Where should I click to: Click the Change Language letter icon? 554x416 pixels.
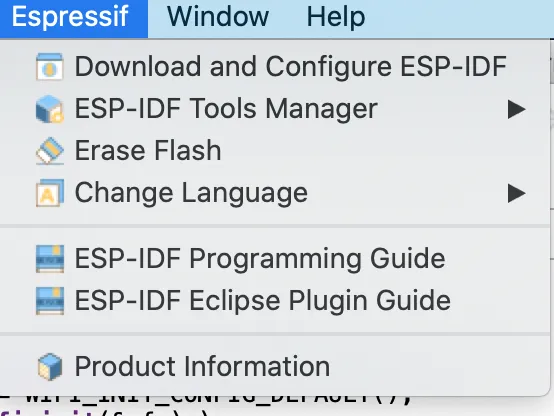tap(49, 193)
